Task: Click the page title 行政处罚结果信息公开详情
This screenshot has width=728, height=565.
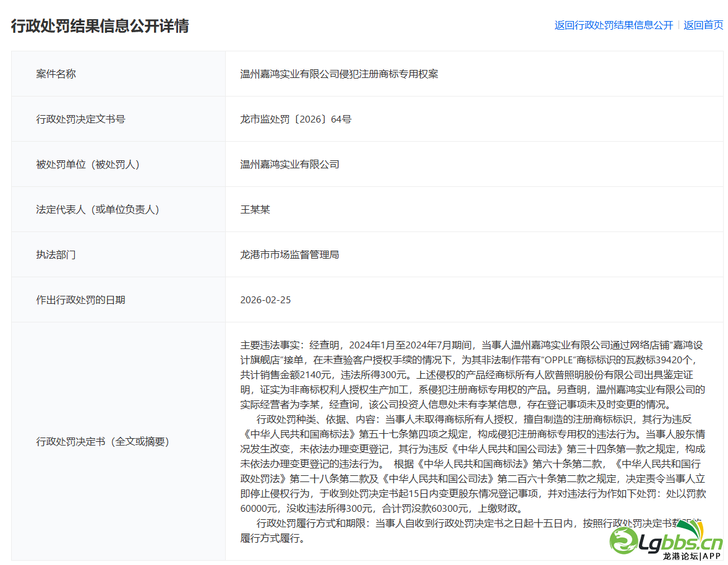Action: [101, 27]
